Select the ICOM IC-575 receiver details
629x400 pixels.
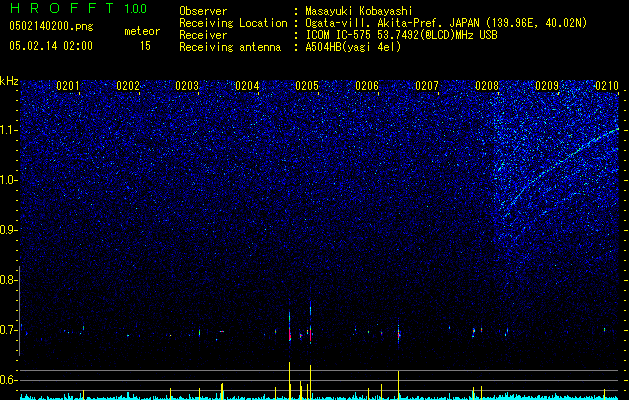[x=401, y=35]
